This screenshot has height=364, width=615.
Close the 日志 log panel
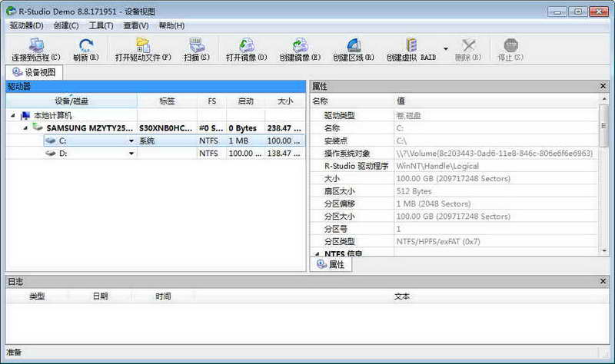click(x=603, y=281)
